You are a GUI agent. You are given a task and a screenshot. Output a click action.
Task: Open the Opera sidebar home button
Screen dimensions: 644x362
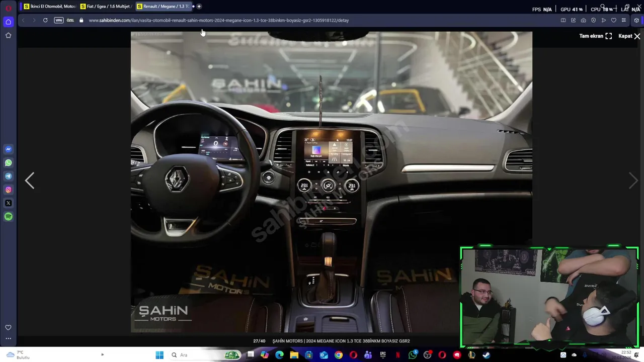click(x=8, y=22)
